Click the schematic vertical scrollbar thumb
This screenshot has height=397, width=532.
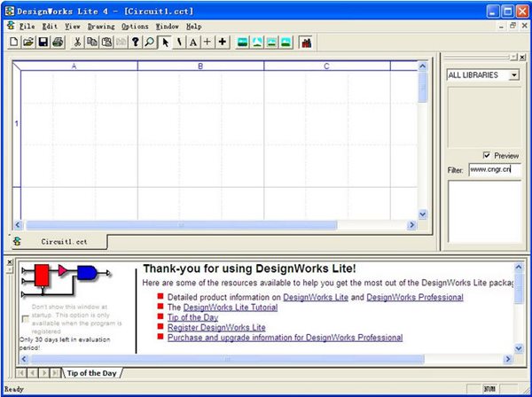click(422, 87)
